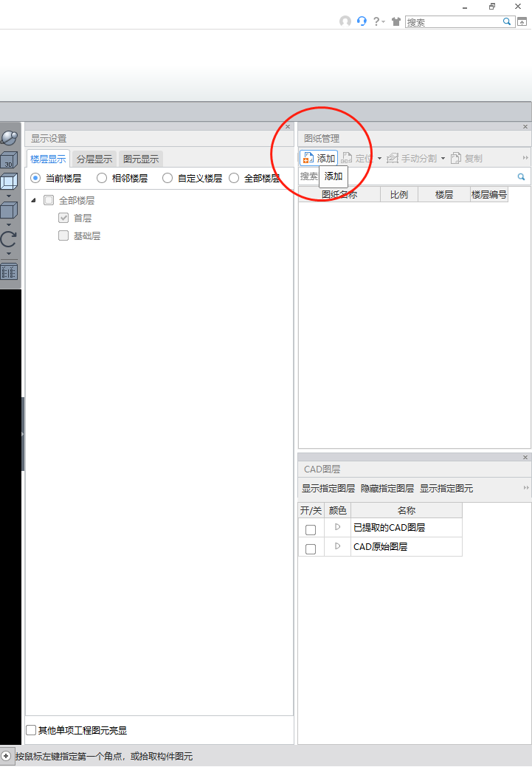The height and width of the screenshot is (767, 532).
Task: Toggle checkbox for CAD原始图层
Action: coord(311,548)
